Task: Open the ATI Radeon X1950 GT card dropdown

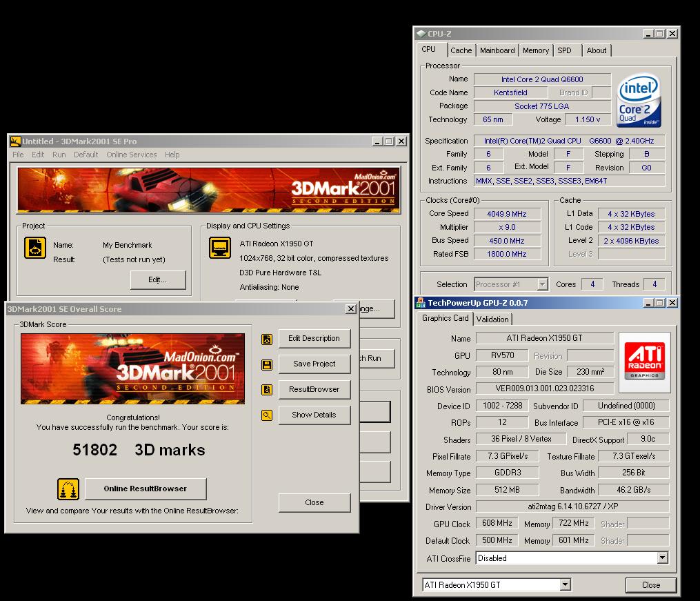Action: pyautogui.click(x=566, y=584)
